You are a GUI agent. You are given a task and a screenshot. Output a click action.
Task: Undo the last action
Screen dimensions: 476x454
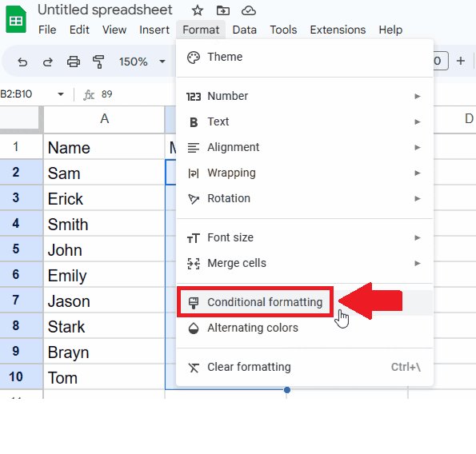click(x=22, y=62)
